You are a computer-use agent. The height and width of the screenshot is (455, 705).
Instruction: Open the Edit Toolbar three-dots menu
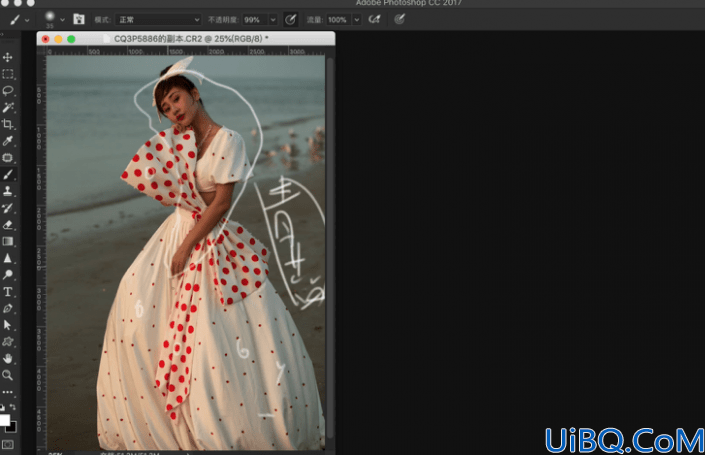[x=8, y=392]
